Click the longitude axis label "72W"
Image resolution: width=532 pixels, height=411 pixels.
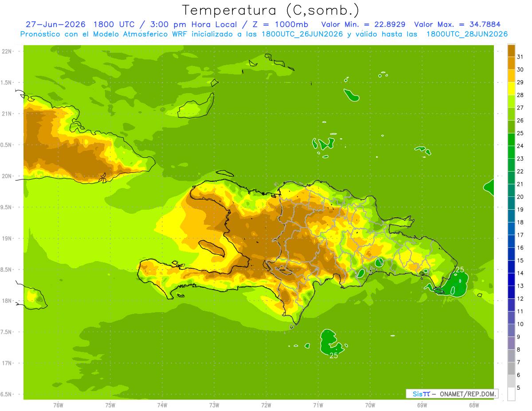tap(266, 405)
